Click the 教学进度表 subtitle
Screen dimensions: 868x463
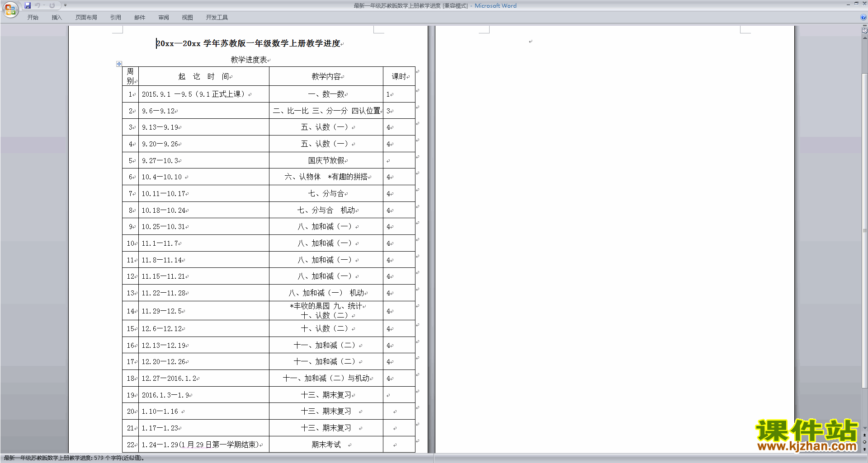249,60
